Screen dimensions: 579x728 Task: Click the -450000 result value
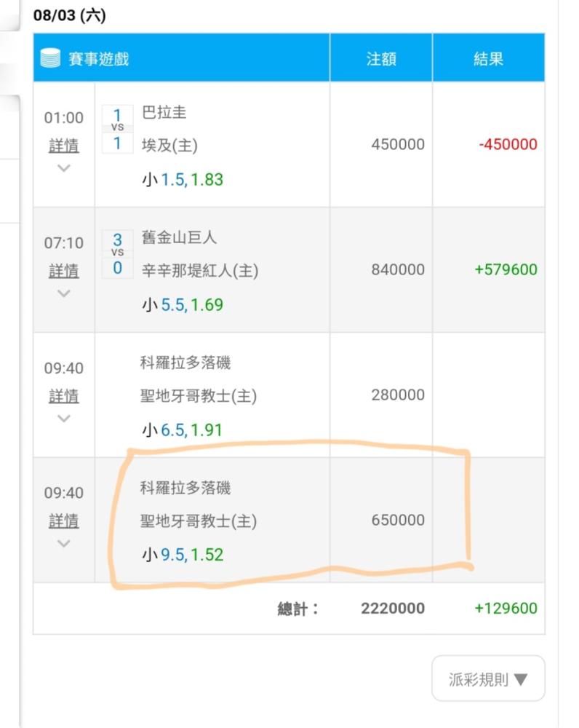point(508,144)
